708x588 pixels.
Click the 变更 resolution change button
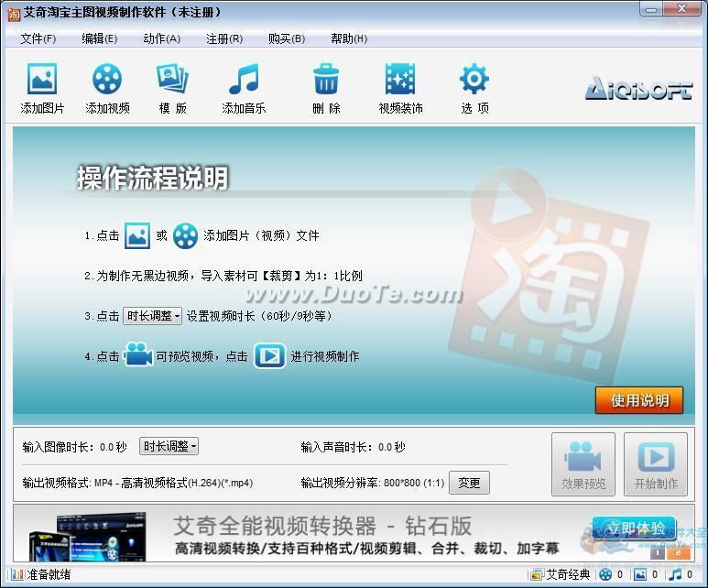coord(469,483)
